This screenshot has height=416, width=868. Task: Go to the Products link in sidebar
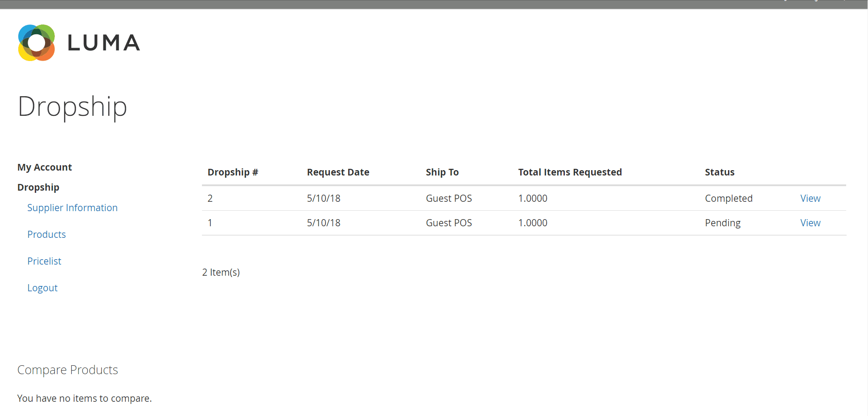46,234
